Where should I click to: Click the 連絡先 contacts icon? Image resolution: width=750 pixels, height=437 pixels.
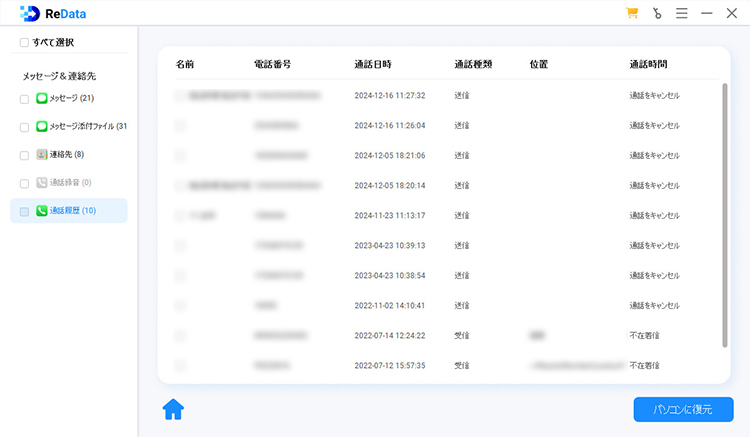pyautogui.click(x=42, y=154)
